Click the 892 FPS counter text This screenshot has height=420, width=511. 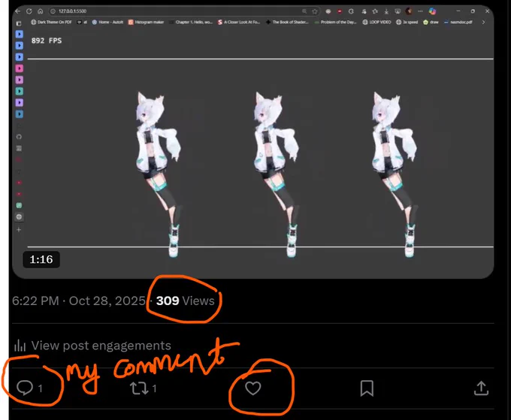47,41
